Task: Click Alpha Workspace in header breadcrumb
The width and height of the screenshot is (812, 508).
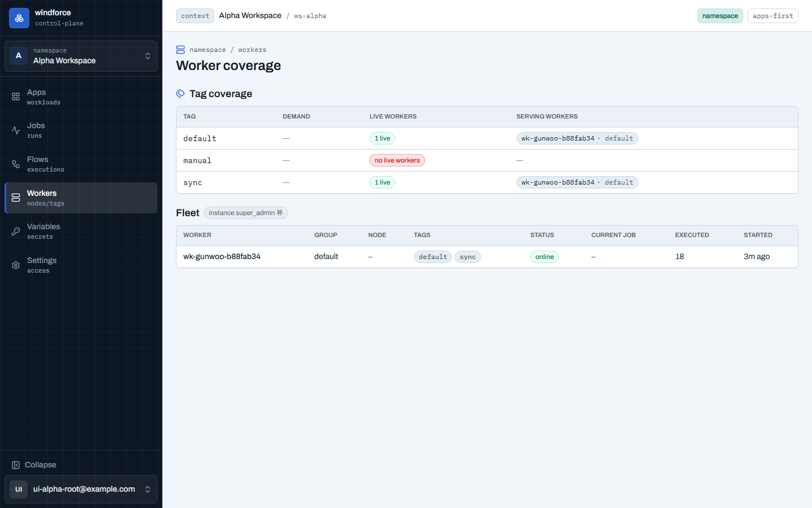Action: coord(250,15)
